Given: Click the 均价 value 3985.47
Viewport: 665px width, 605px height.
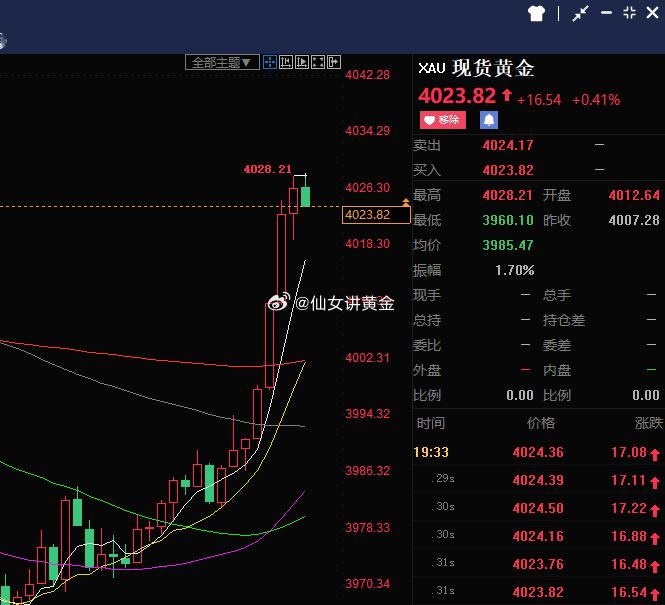Looking at the screenshot, I should (x=508, y=245).
